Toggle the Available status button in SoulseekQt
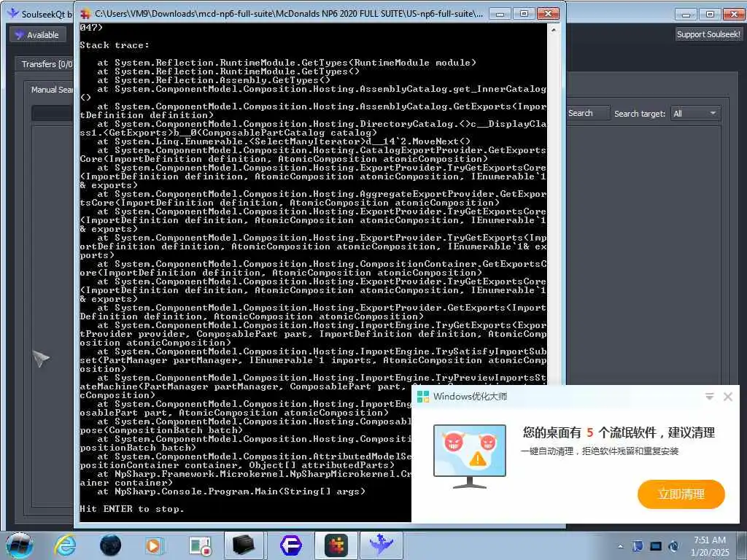Image resolution: width=747 pixels, height=560 pixels. click(x=38, y=35)
